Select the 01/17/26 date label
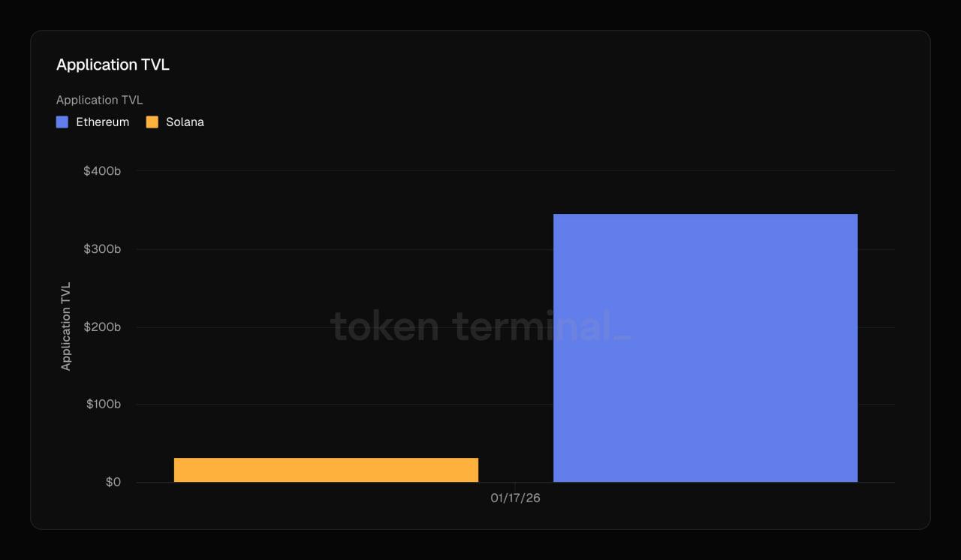Image resolution: width=961 pixels, height=560 pixels. [x=515, y=498]
